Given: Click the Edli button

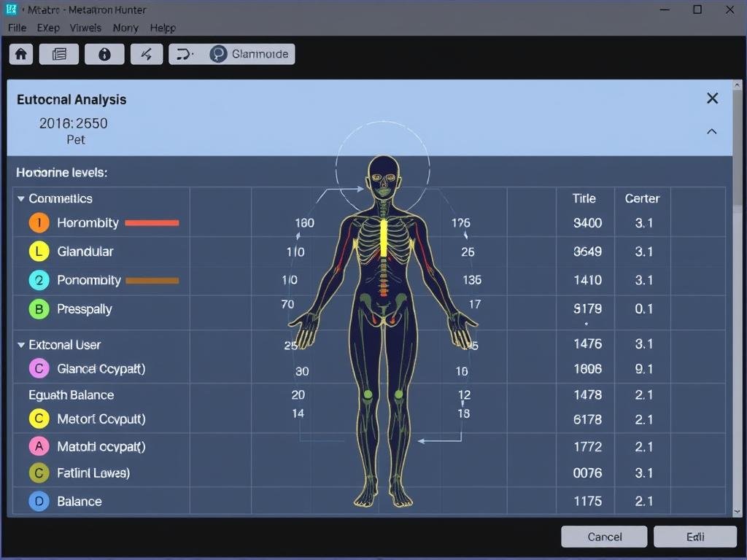Looking at the screenshot, I should [x=695, y=537].
